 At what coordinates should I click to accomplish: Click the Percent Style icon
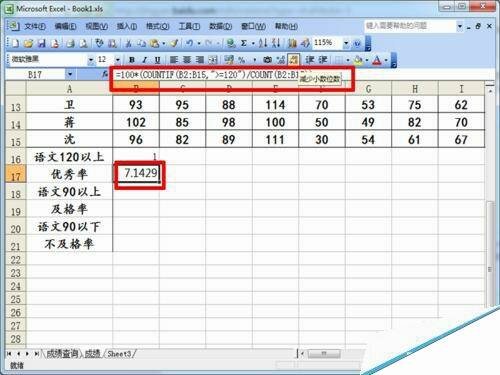pos(241,60)
